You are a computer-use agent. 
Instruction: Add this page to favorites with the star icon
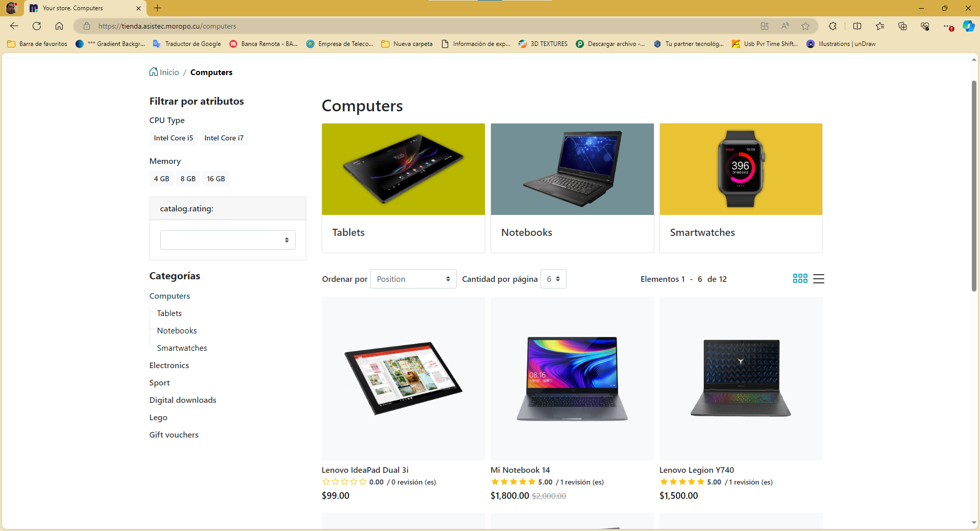(805, 26)
